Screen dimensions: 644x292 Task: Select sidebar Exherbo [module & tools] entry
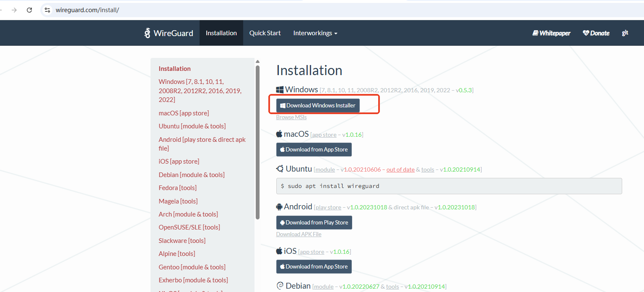coord(193,280)
